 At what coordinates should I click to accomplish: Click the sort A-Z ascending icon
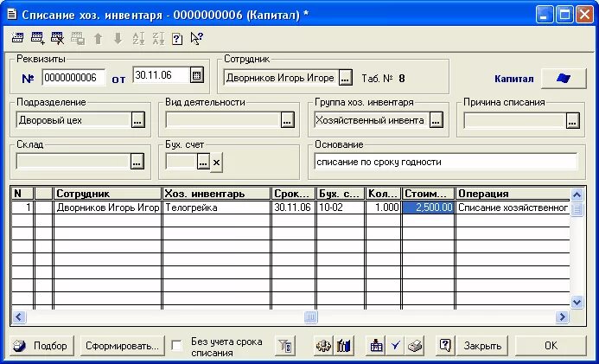click(x=138, y=38)
